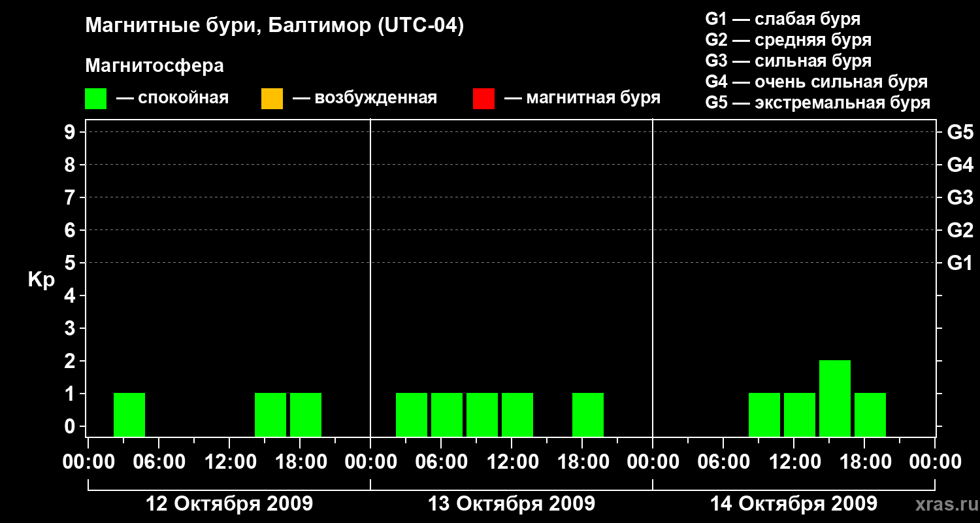
Task: Click the 'G1 — слабая буря' description line
Action: 783,19
